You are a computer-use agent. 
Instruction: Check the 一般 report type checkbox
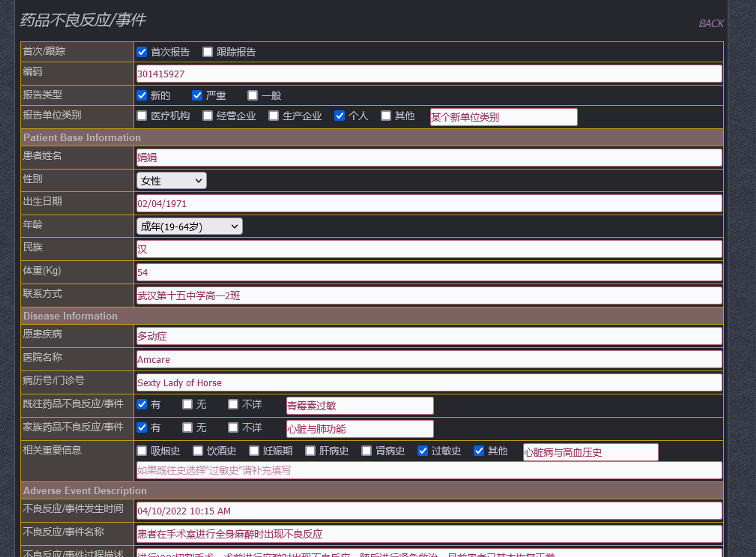pos(253,96)
